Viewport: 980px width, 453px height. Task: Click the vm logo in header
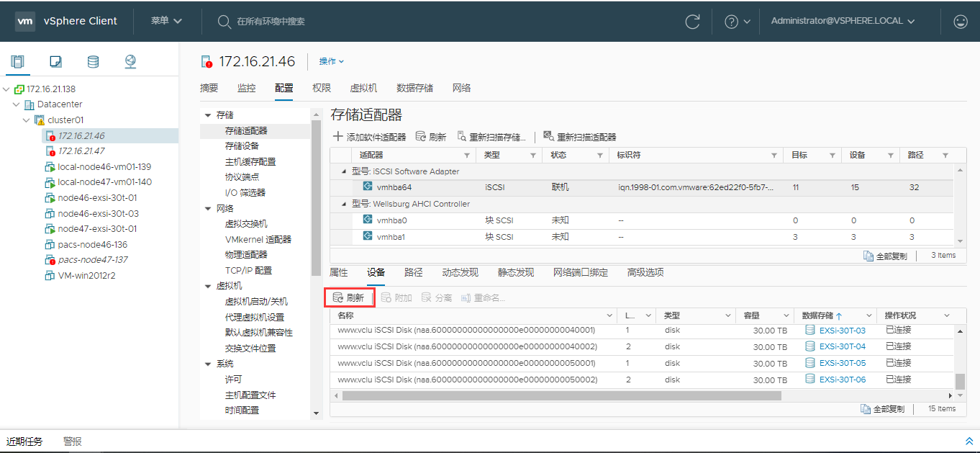[x=25, y=21]
